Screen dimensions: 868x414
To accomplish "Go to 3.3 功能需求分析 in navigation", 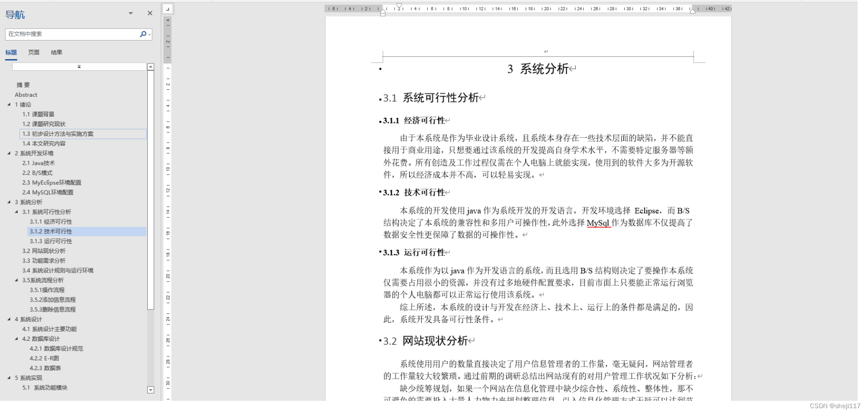I will pos(44,261).
